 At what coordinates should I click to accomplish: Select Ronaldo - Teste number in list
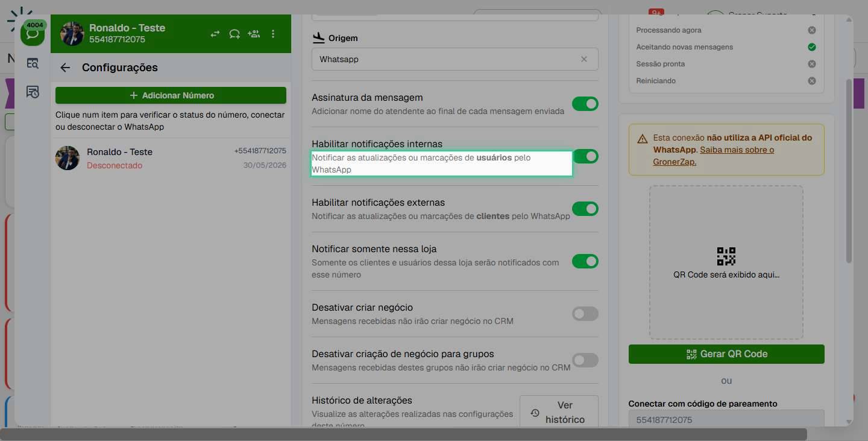[x=171, y=158]
